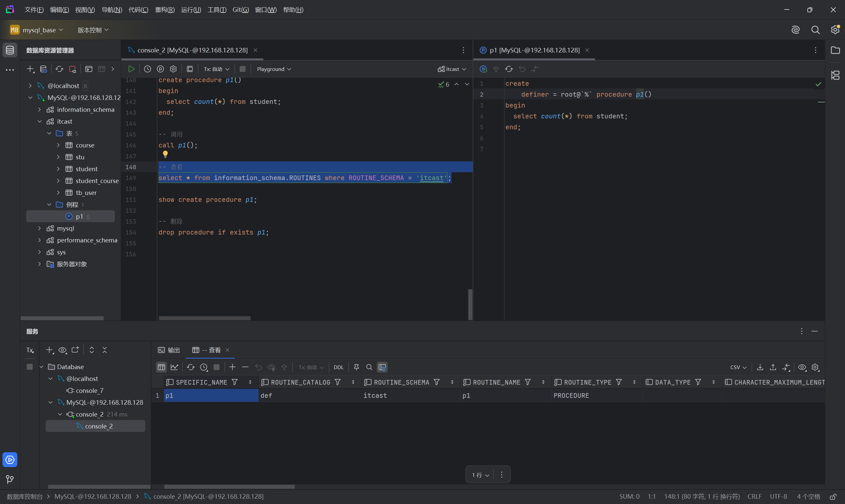Toggle filter rows icon in result toolbar

click(382, 367)
